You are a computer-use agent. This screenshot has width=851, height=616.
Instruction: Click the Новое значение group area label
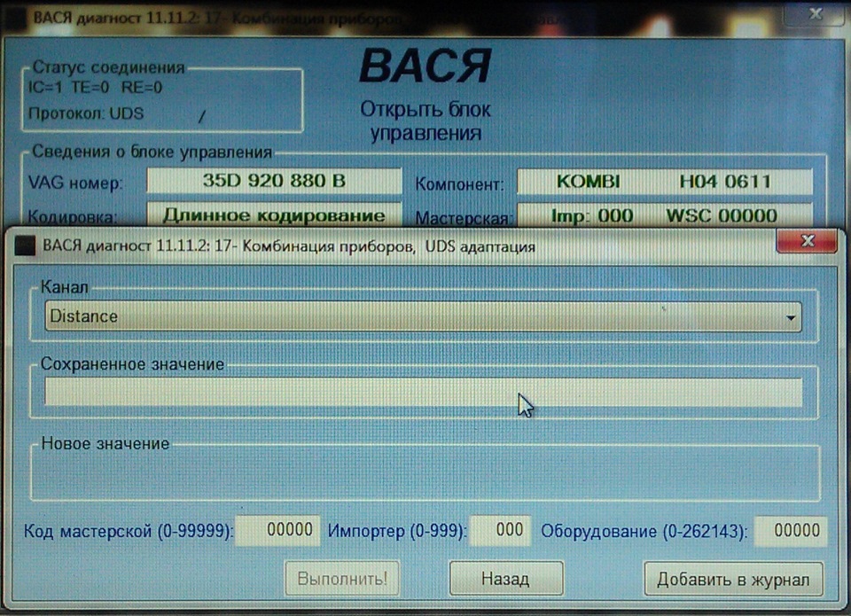105,443
